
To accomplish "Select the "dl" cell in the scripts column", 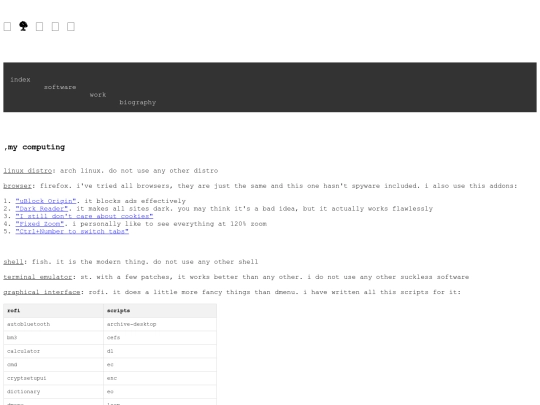I will click(x=160, y=351).
